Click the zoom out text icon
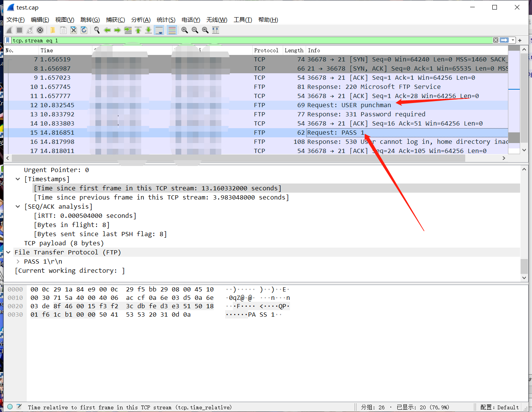Viewport: 532px width, 412px height. 195,30
